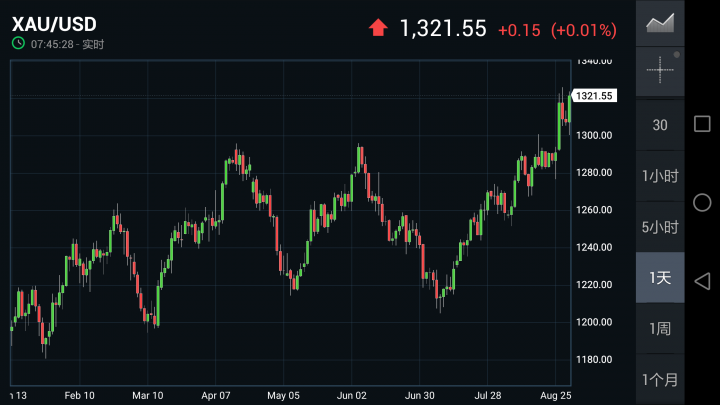The height and width of the screenshot is (405, 720).
Task: Switch to the 1小时 timeframe
Action: tap(660, 176)
